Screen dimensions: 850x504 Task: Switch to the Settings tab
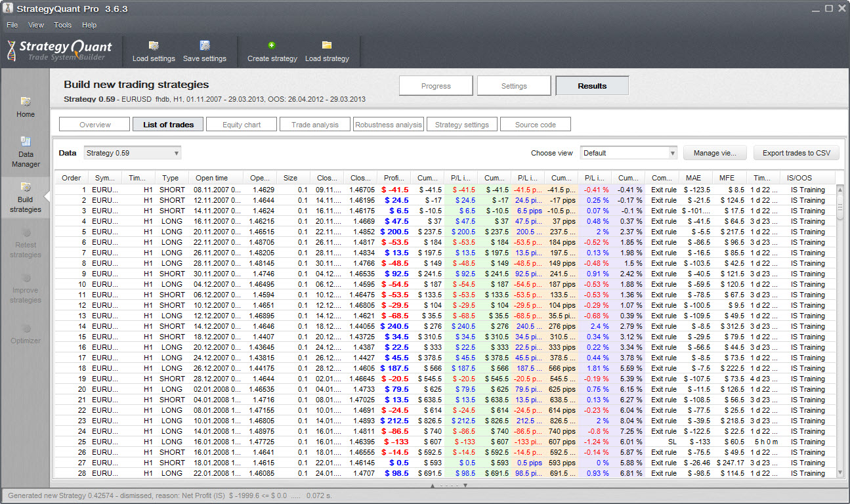pyautogui.click(x=514, y=86)
